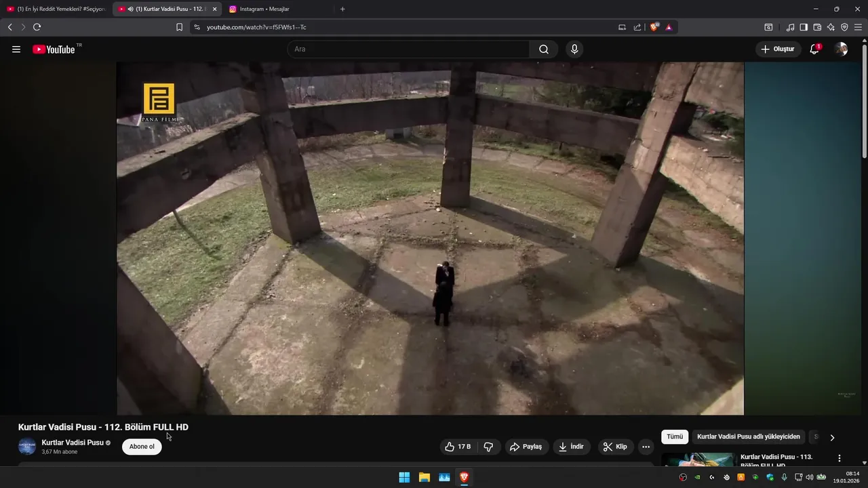
Task: Open Brave Rewards triangle icon
Action: [x=669, y=27]
